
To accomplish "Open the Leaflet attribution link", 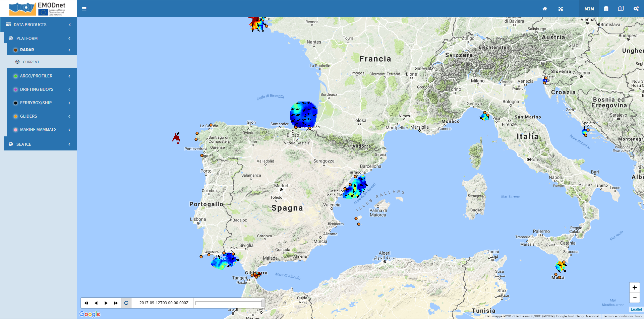I will pos(636,309).
